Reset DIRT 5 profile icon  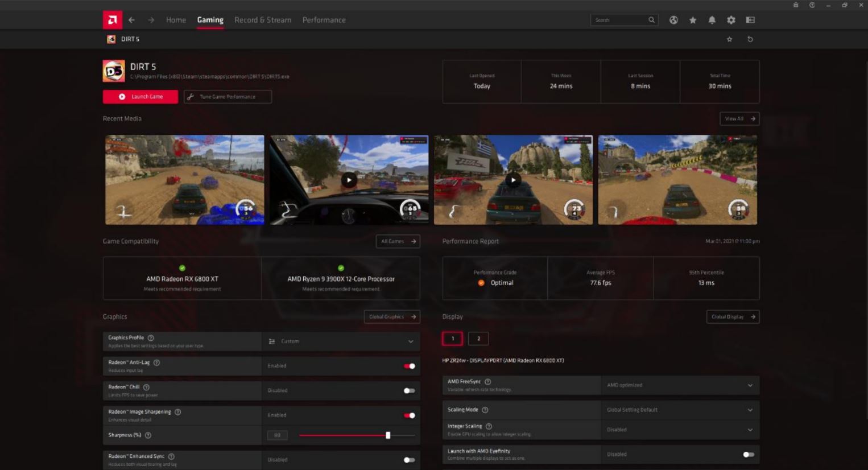pos(750,39)
